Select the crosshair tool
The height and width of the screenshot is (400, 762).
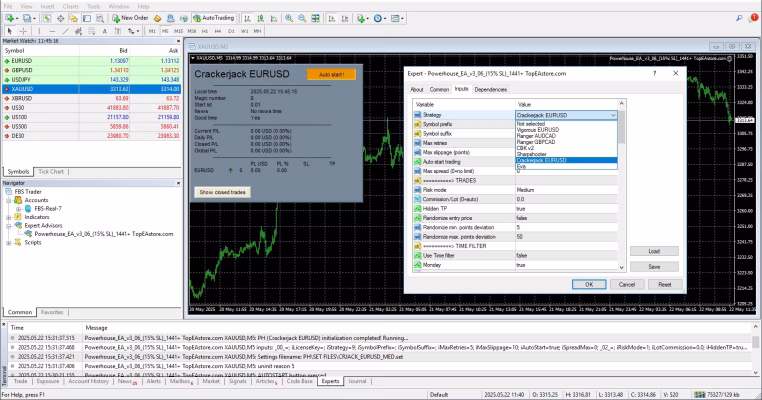coord(23,31)
